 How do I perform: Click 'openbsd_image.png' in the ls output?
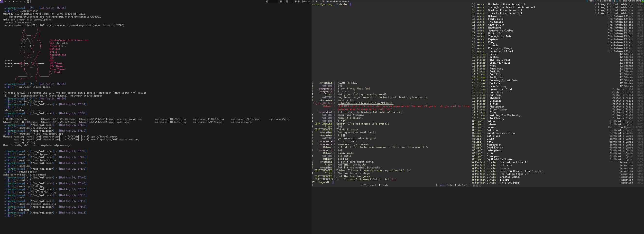pyautogui.click(x=129, y=119)
